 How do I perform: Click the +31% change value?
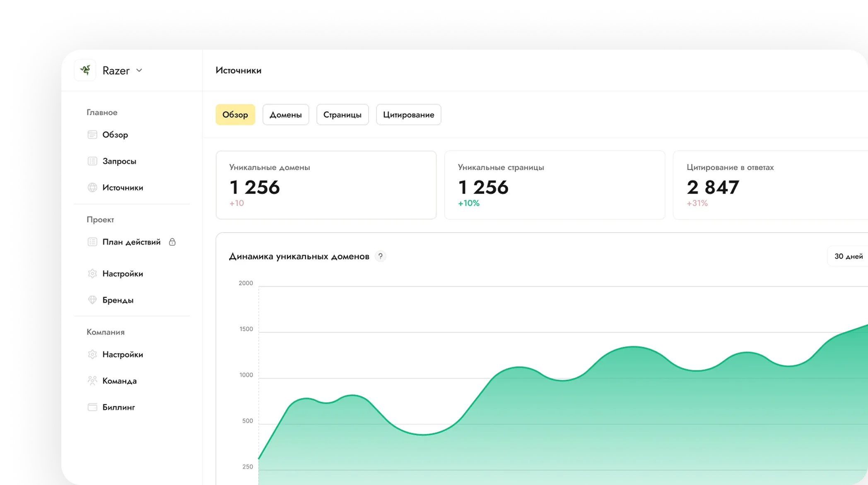point(697,203)
